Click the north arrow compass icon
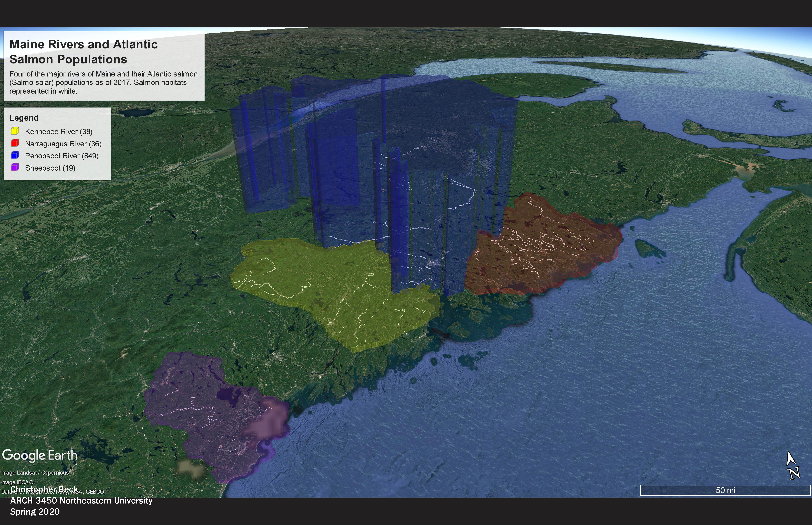This screenshot has width=812, height=525. point(793,466)
